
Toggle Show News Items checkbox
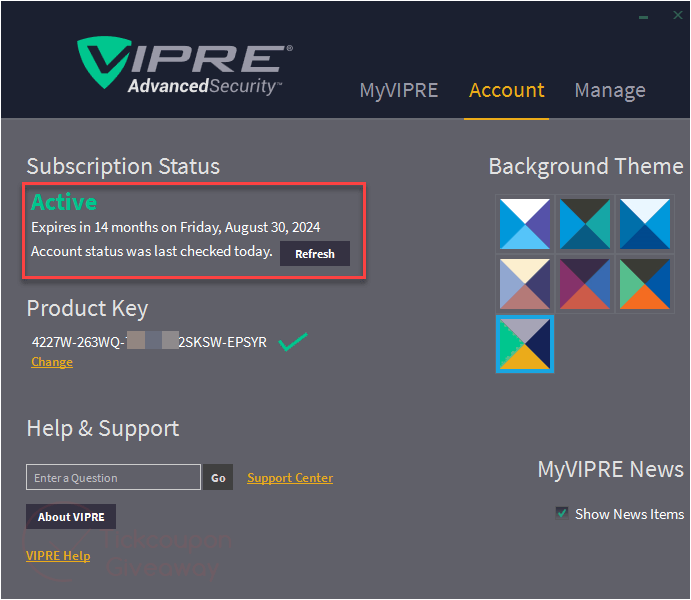coord(562,513)
